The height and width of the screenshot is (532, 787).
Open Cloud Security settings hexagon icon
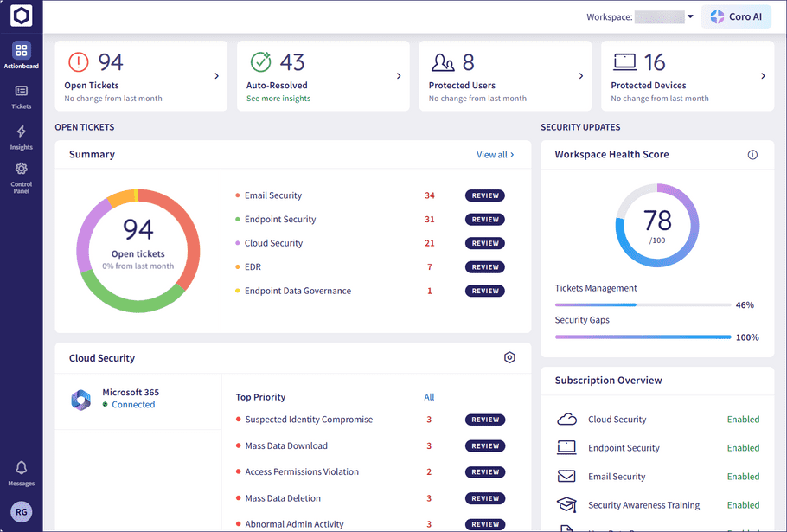point(509,357)
